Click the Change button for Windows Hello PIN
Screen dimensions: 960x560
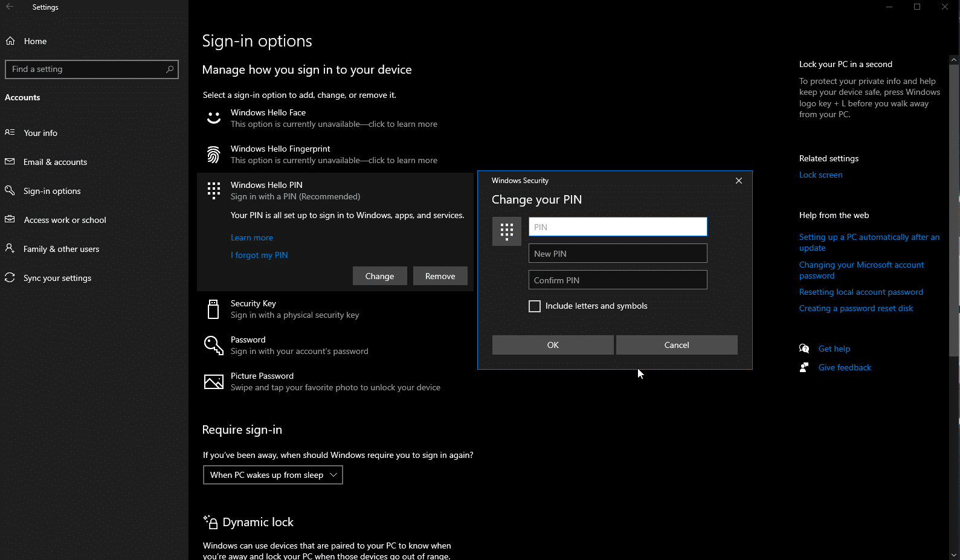click(x=379, y=276)
